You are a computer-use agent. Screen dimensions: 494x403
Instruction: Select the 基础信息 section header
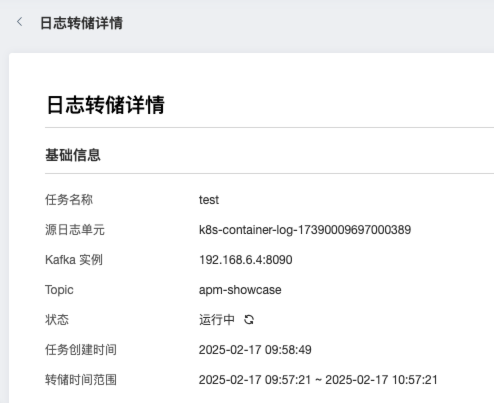tap(73, 155)
